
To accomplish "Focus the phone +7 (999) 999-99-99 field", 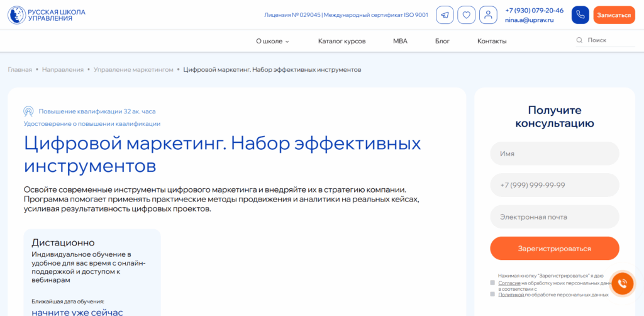I will 555,185.
